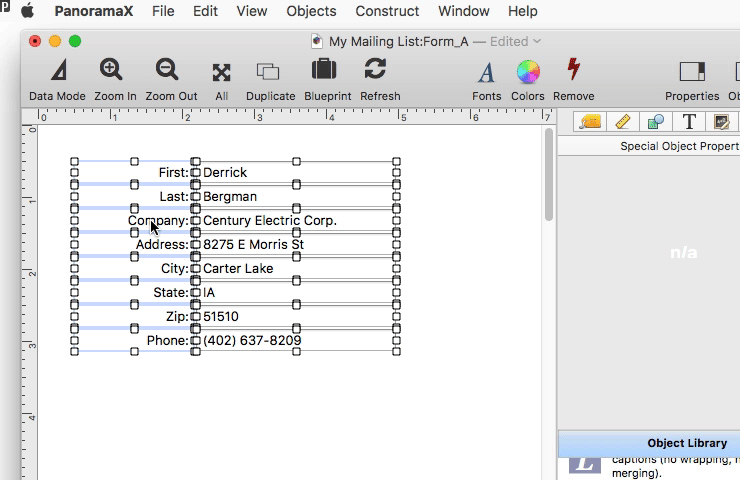
Task: Select the shapes appearance tab icon
Action: 656,122
